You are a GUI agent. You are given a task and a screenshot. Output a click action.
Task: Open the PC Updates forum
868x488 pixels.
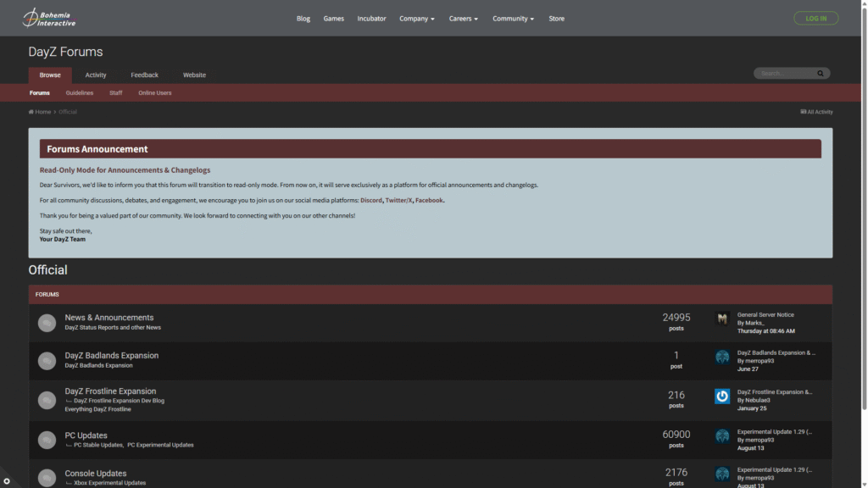tap(86, 435)
